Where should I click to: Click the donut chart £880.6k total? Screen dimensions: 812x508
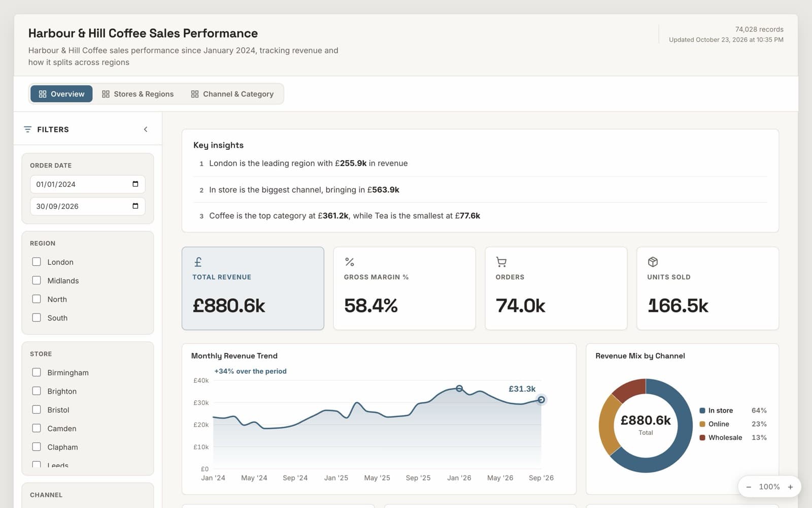646,421
